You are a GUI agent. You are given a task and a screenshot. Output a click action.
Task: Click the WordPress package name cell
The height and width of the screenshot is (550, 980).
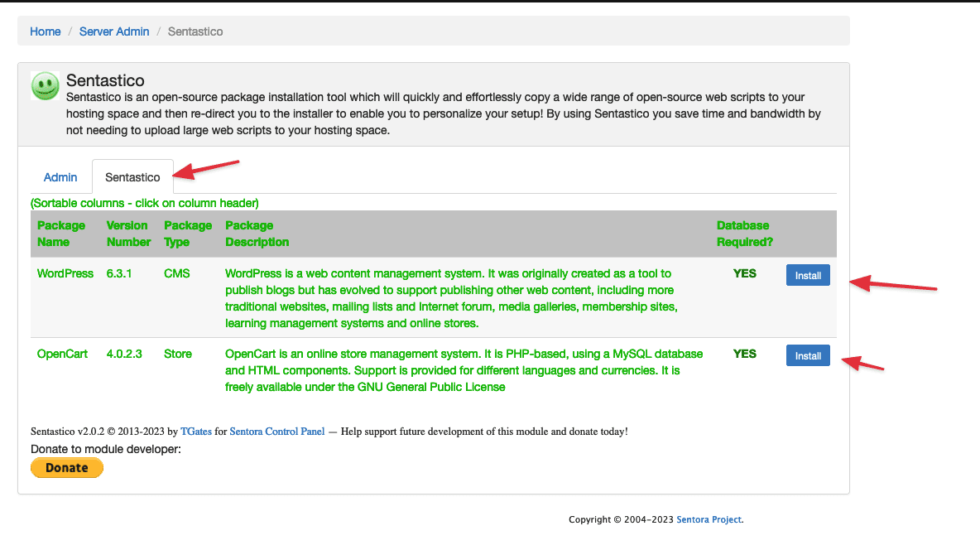(x=65, y=273)
